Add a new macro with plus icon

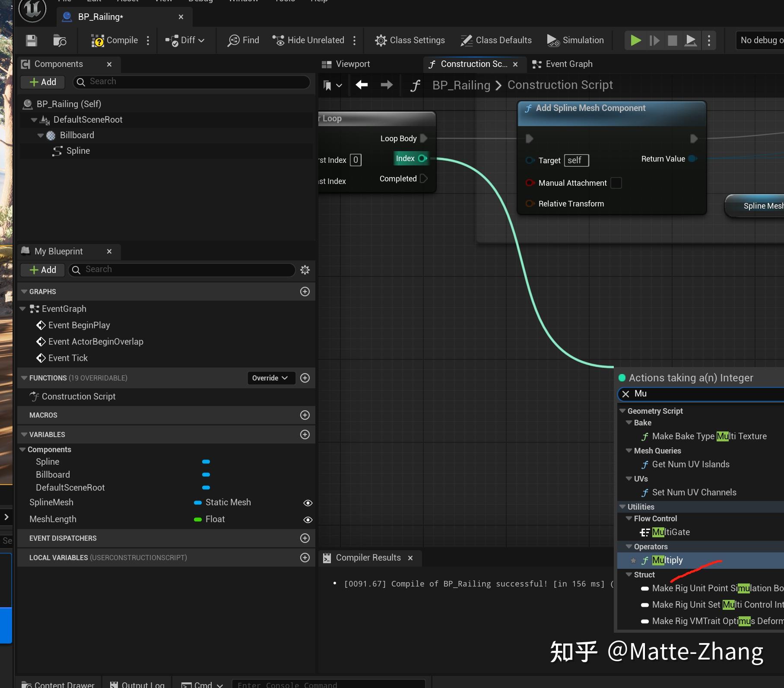coord(305,415)
